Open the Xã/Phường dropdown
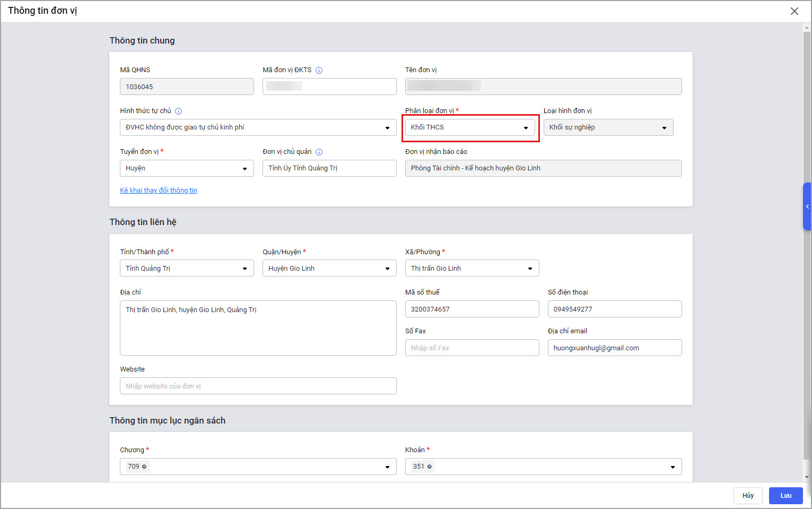 point(472,269)
